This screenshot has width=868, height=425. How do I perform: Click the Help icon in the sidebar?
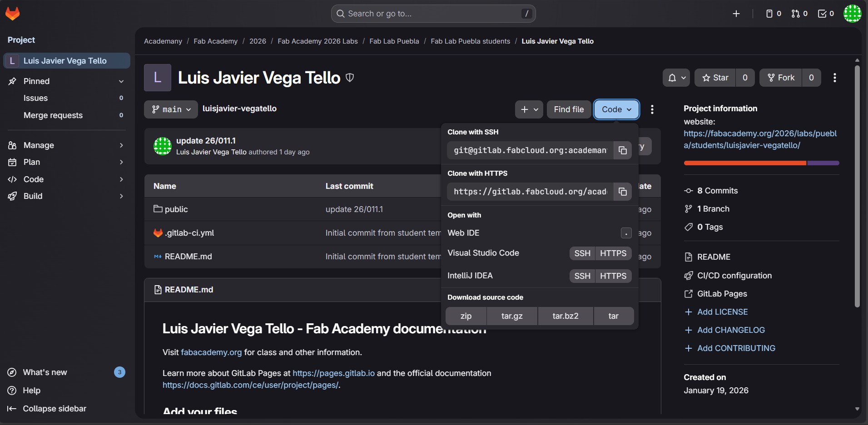(x=12, y=390)
